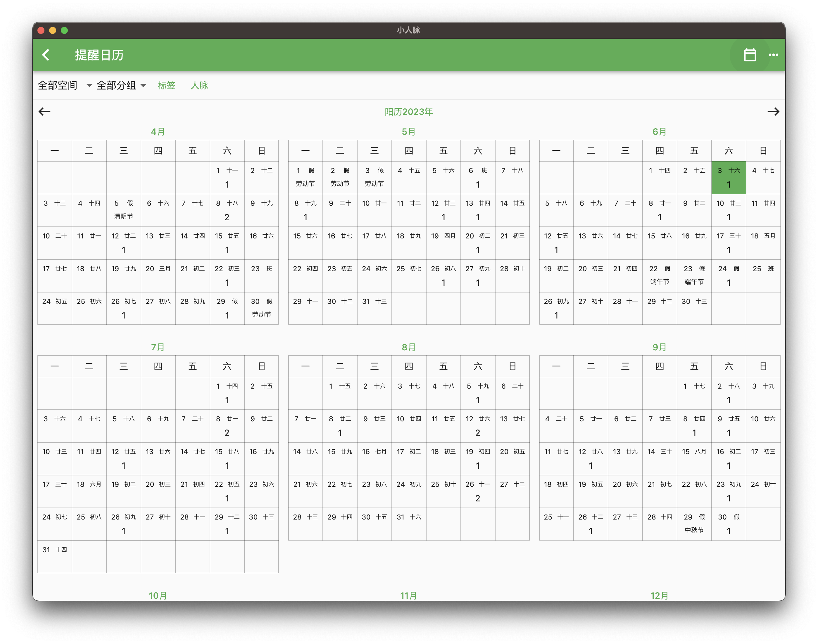Open the calendar view icon
Viewport: 818px width, 644px height.
(x=750, y=55)
